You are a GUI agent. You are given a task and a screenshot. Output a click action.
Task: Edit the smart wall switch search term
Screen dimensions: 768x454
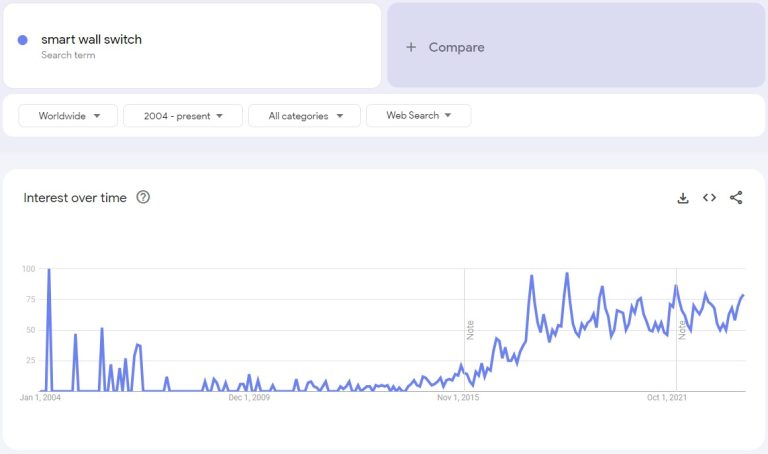(91, 40)
